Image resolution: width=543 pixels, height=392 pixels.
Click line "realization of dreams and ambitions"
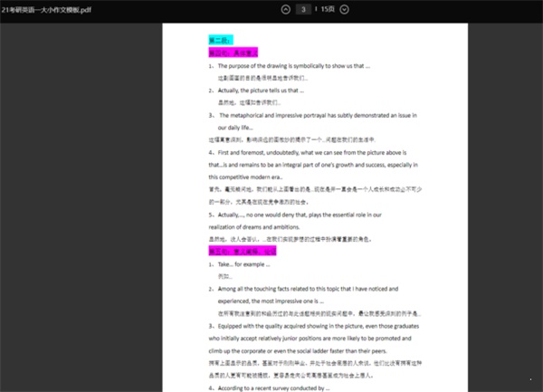click(x=254, y=227)
